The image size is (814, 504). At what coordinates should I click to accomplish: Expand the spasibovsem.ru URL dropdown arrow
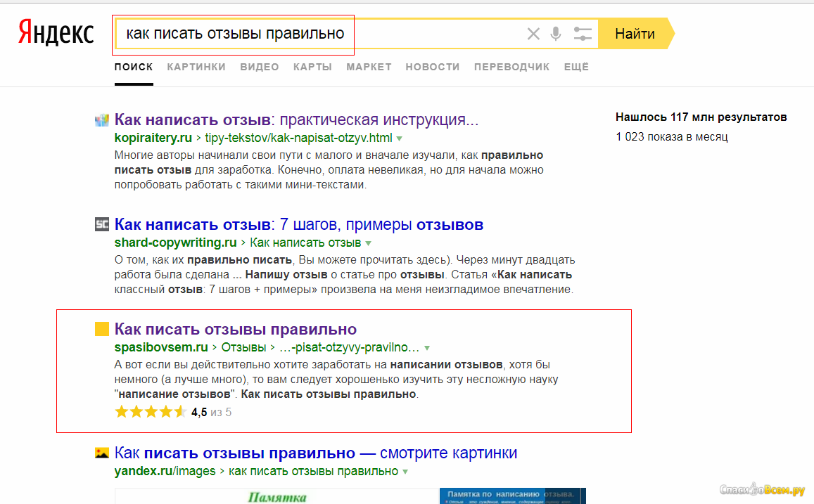point(427,348)
